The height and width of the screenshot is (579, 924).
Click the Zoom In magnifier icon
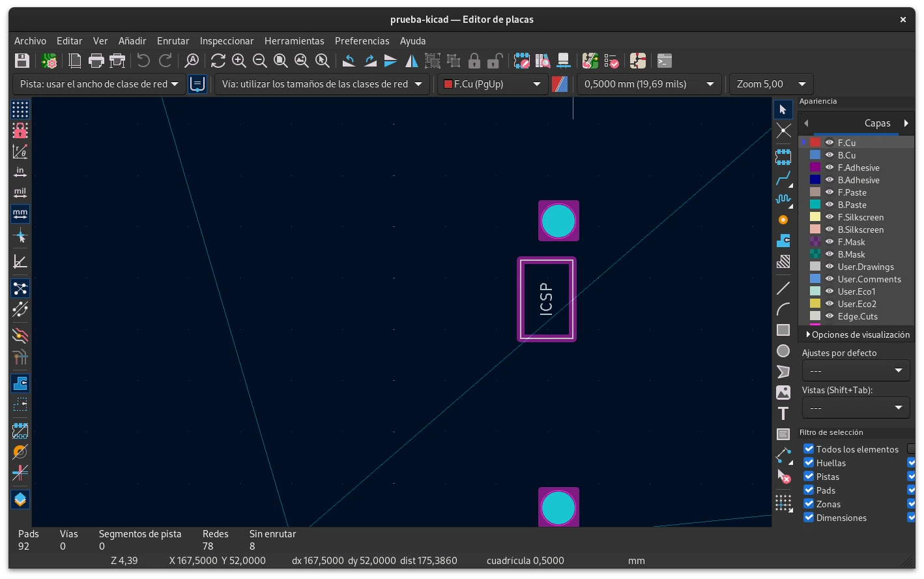pos(239,61)
